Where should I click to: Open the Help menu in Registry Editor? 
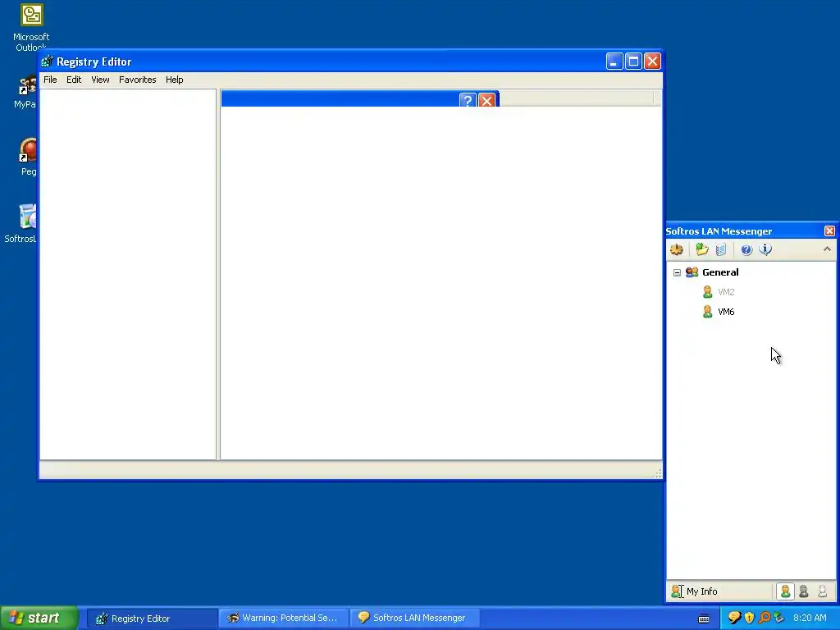(174, 80)
